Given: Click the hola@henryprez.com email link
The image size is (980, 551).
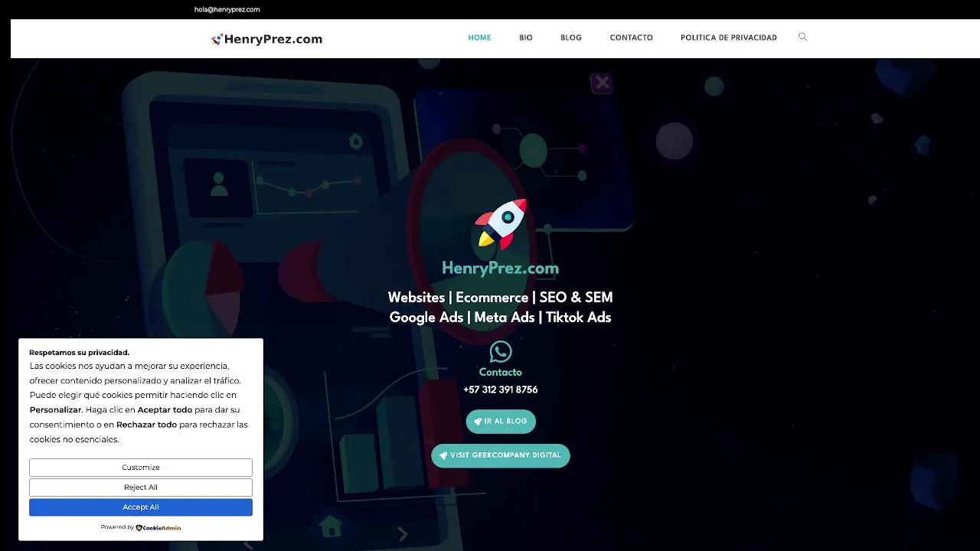Looking at the screenshot, I should pos(227,10).
